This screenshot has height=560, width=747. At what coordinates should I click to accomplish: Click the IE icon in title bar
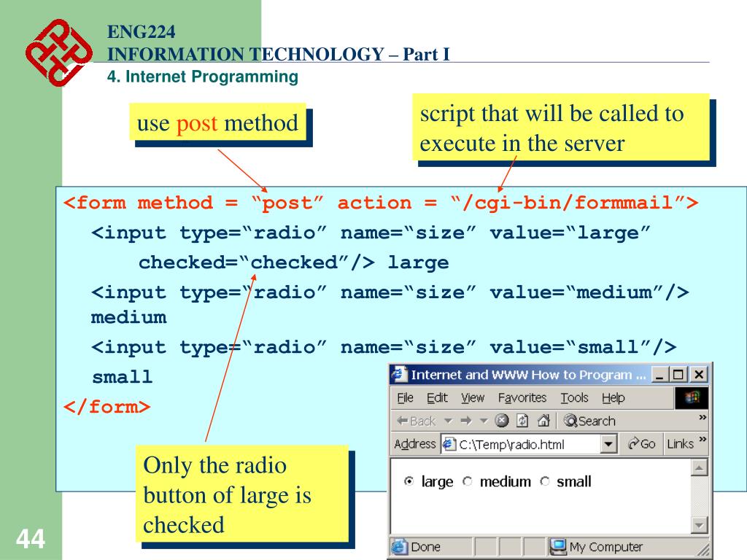(399, 375)
